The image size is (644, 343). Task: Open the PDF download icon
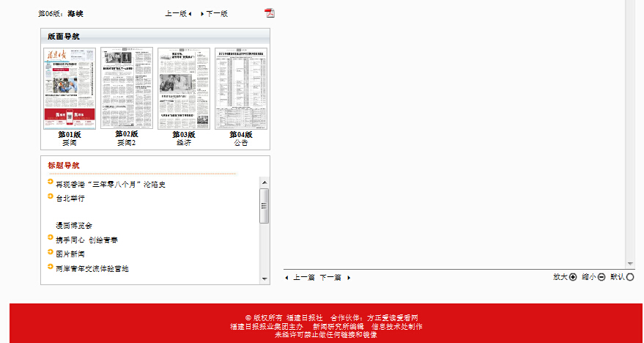click(269, 13)
